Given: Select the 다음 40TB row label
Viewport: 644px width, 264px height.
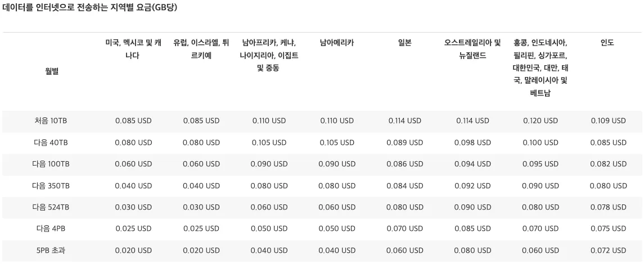Looking at the screenshot, I should click(51, 143).
